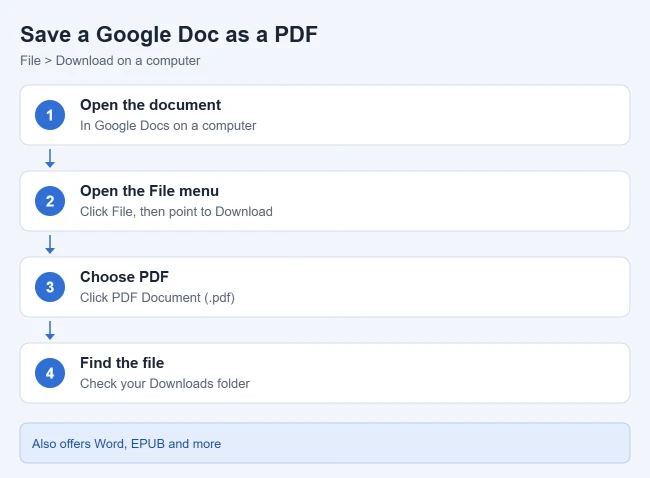Click the text "In Google Docs on a computer"
The image size is (650, 478).
(x=168, y=126)
